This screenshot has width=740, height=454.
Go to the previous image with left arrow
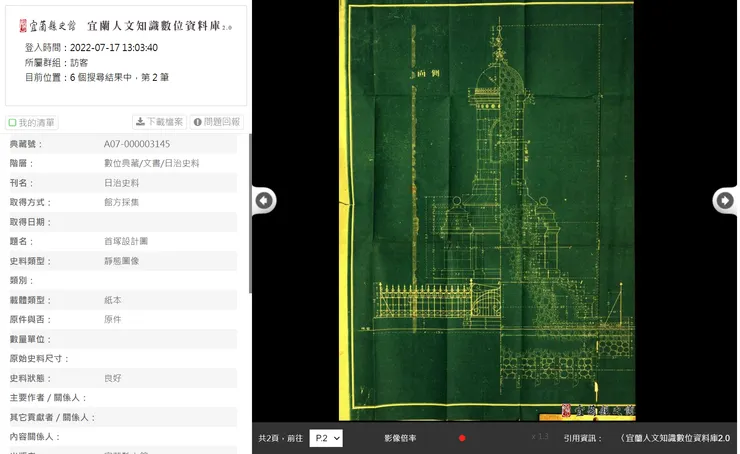[264, 201]
